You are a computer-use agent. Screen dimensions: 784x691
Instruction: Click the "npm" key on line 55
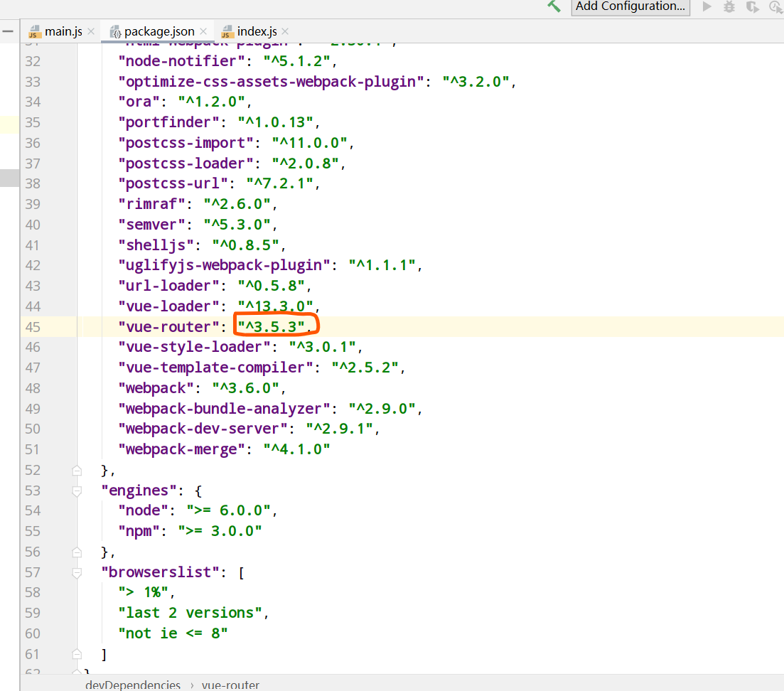pos(139,531)
